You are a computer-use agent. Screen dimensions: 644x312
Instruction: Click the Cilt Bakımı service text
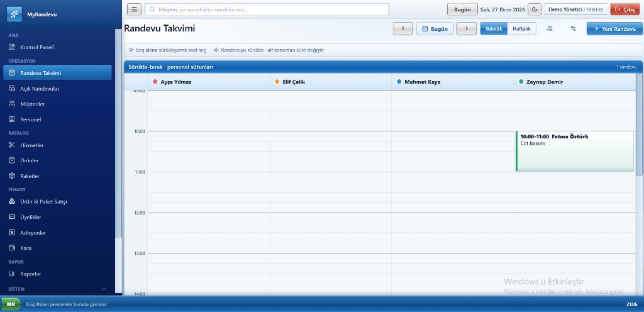(x=533, y=143)
